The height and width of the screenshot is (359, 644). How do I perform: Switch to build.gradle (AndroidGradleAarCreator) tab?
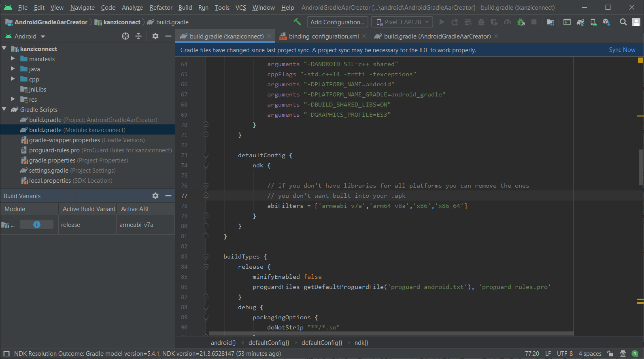click(437, 36)
